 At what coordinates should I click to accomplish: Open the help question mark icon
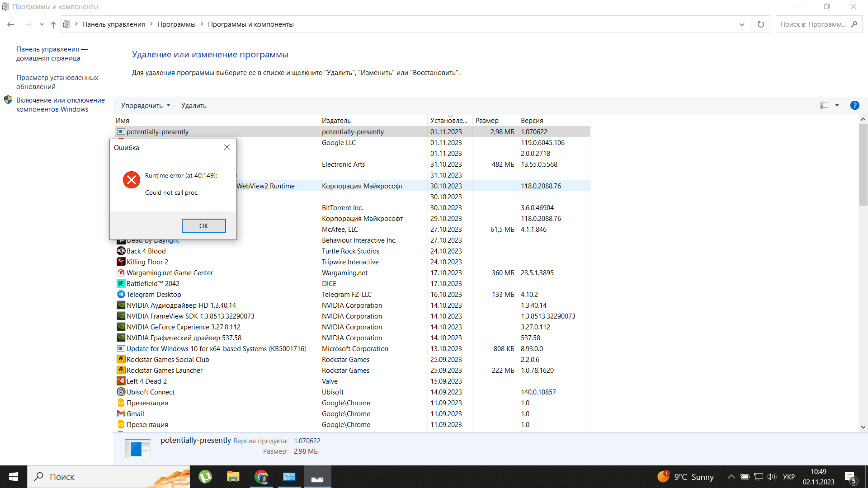[854, 105]
